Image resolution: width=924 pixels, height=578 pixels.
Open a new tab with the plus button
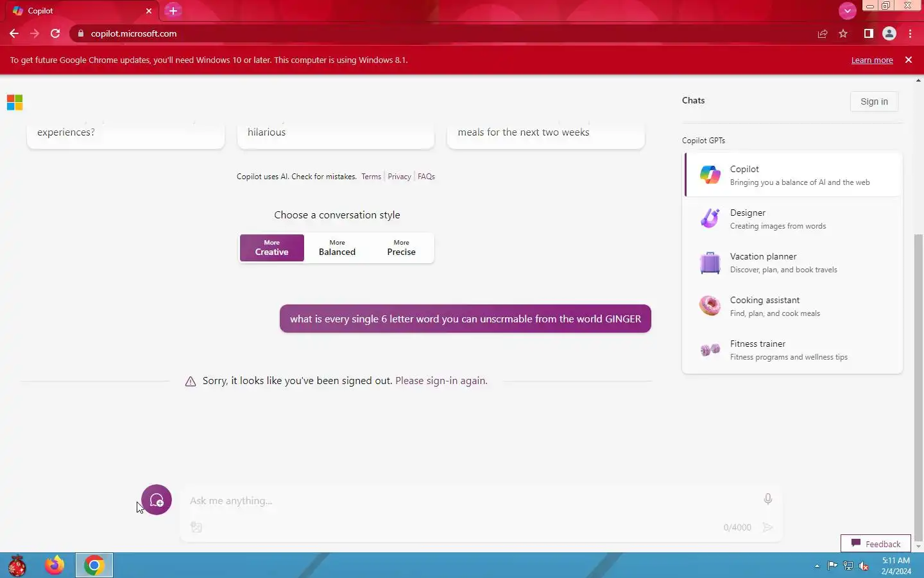(173, 10)
